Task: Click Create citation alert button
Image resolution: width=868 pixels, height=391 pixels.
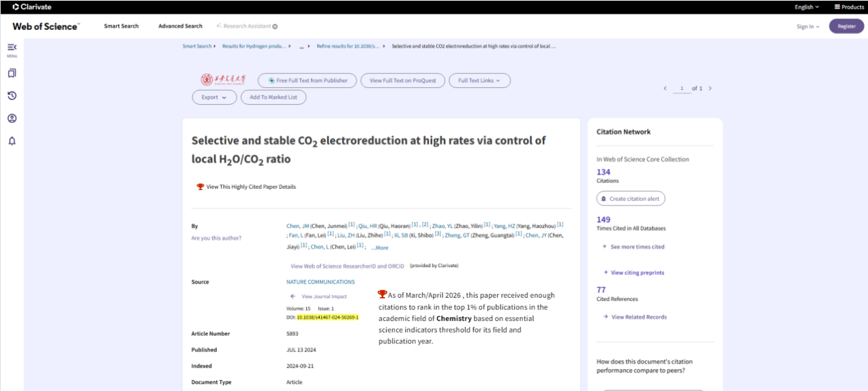Action: (631, 198)
